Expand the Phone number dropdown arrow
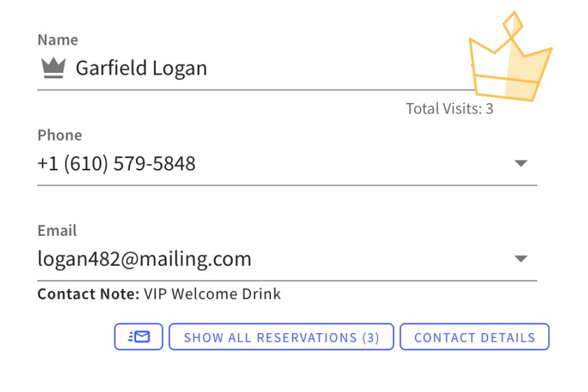Screen dimensions: 588x392 tap(521, 164)
